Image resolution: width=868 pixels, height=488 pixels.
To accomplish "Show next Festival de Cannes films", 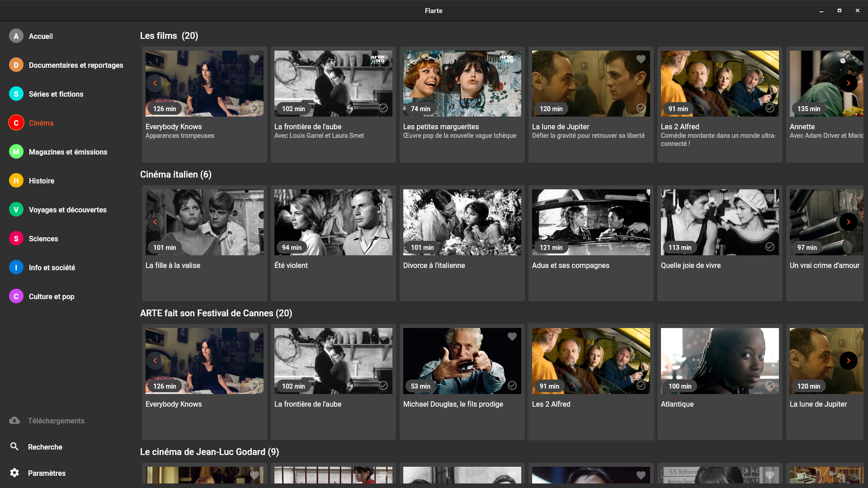I will click(x=849, y=361).
